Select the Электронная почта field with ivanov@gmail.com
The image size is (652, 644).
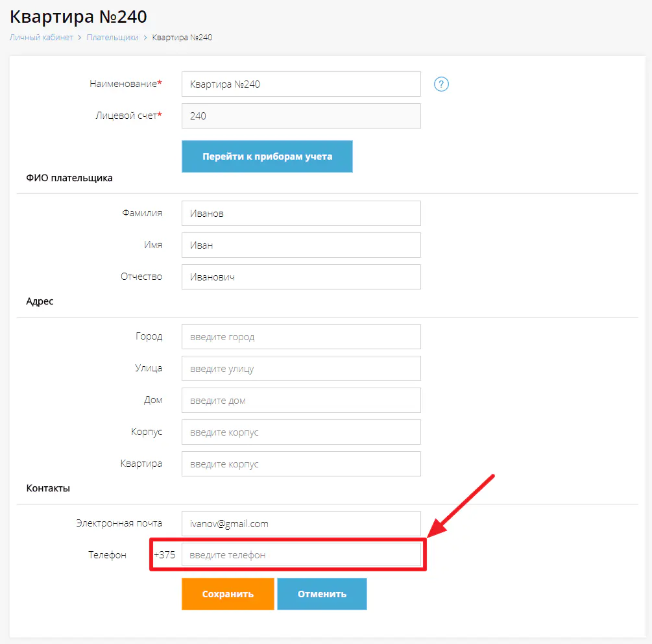pyautogui.click(x=301, y=523)
